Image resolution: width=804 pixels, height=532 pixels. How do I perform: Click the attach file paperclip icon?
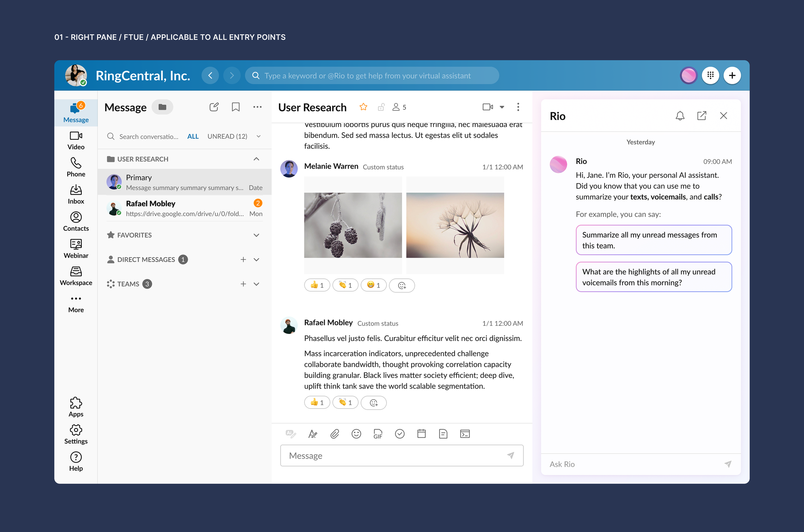pyautogui.click(x=335, y=434)
